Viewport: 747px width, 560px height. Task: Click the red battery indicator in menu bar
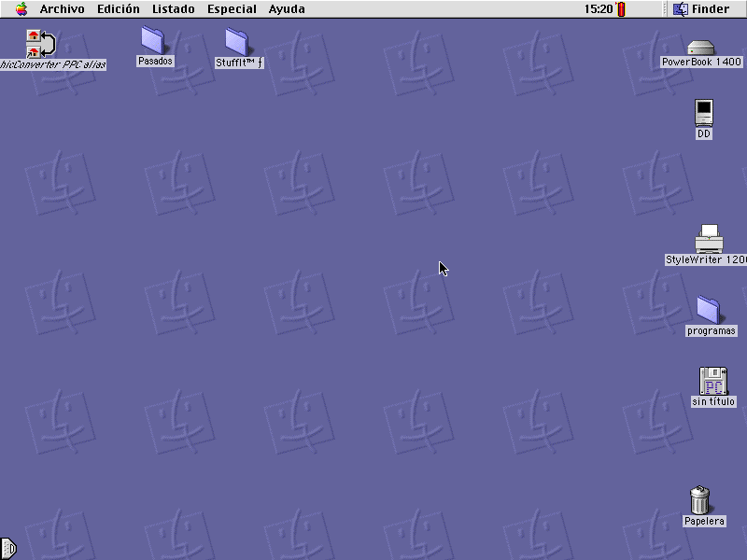point(621,9)
